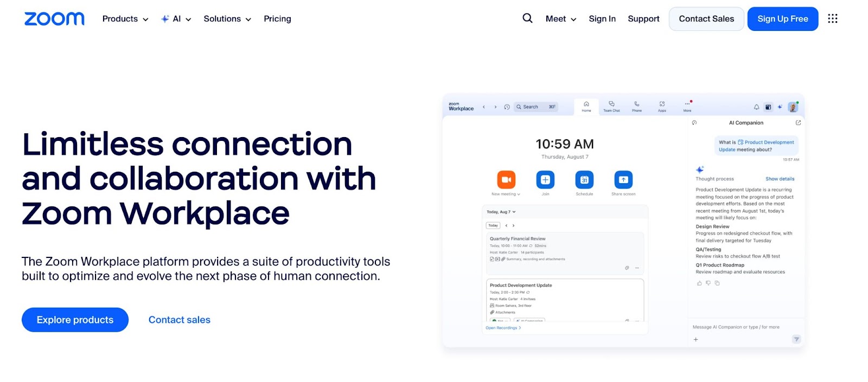Click the Contact sales link below hero text
The height and width of the screenshot is (382, 868).
click(x=180, y=320)
